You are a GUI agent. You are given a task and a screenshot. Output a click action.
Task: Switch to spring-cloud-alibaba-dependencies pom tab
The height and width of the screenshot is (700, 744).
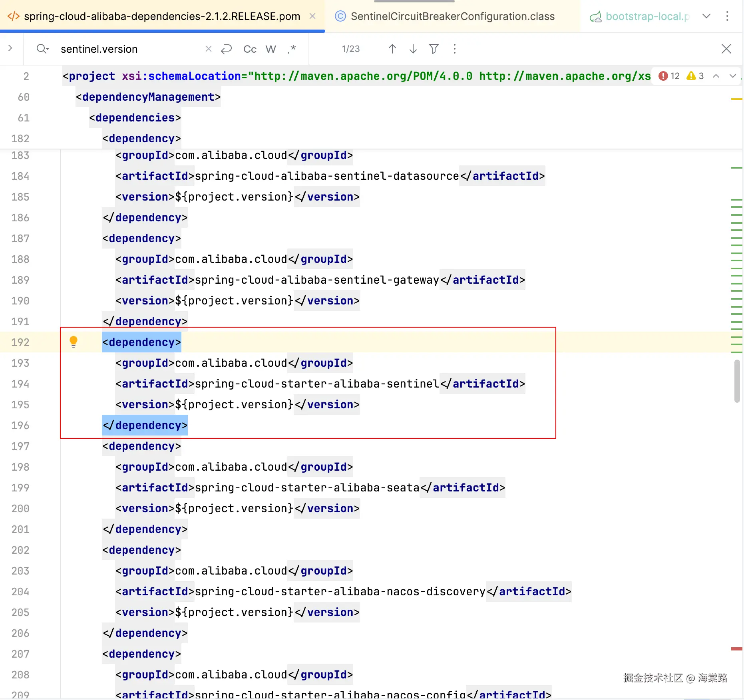pyautogui.click(x=162, y=16)
